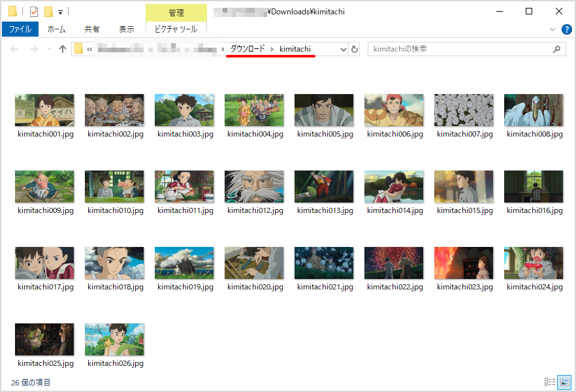The image size is (576, 392).
Task: Switch to large thumbnails view
Action: (x=565, y=382)
